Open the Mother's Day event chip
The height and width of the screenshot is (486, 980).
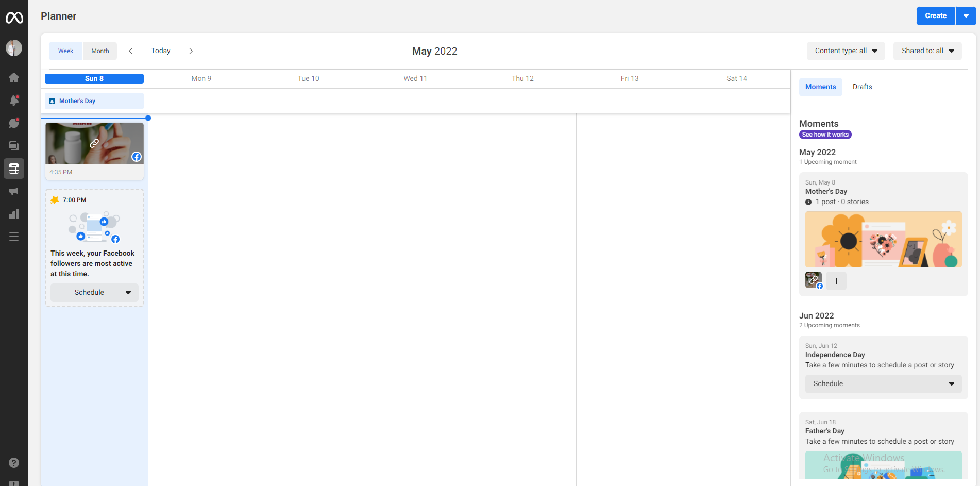[x=94, y=101]
